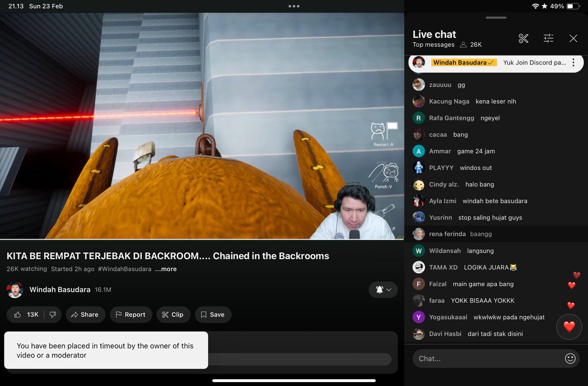Open pinned message three-dot options

[573, 63]
